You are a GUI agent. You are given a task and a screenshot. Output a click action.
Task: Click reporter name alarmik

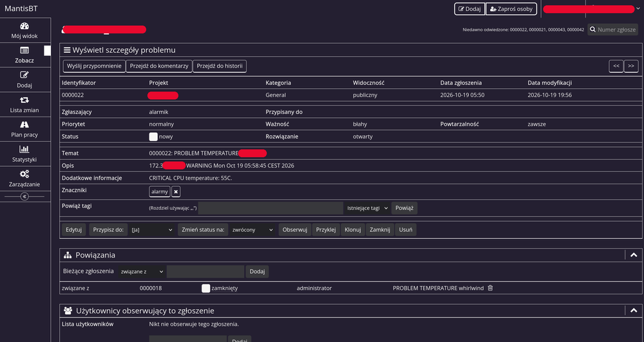pyautogui.click(x=158, y=112)
